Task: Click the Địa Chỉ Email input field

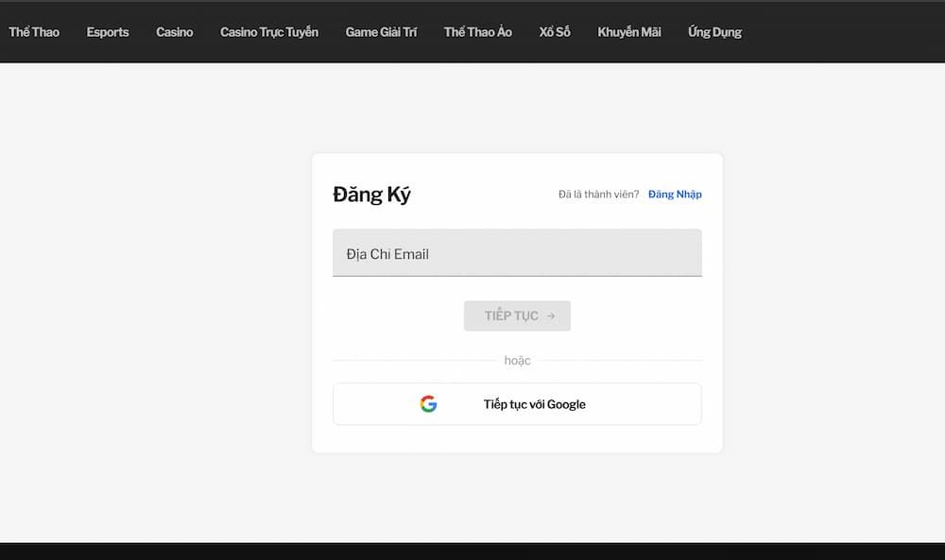Action: coord(517,252)
